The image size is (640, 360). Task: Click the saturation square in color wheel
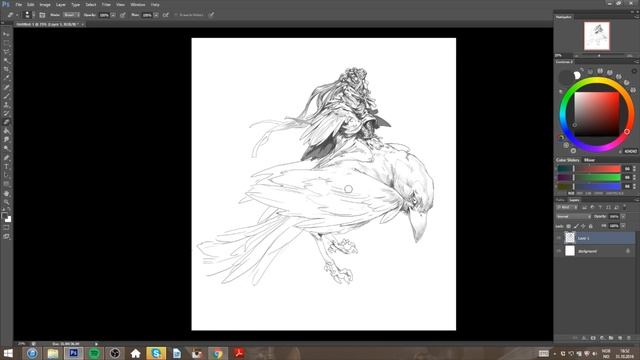point(597,114)
